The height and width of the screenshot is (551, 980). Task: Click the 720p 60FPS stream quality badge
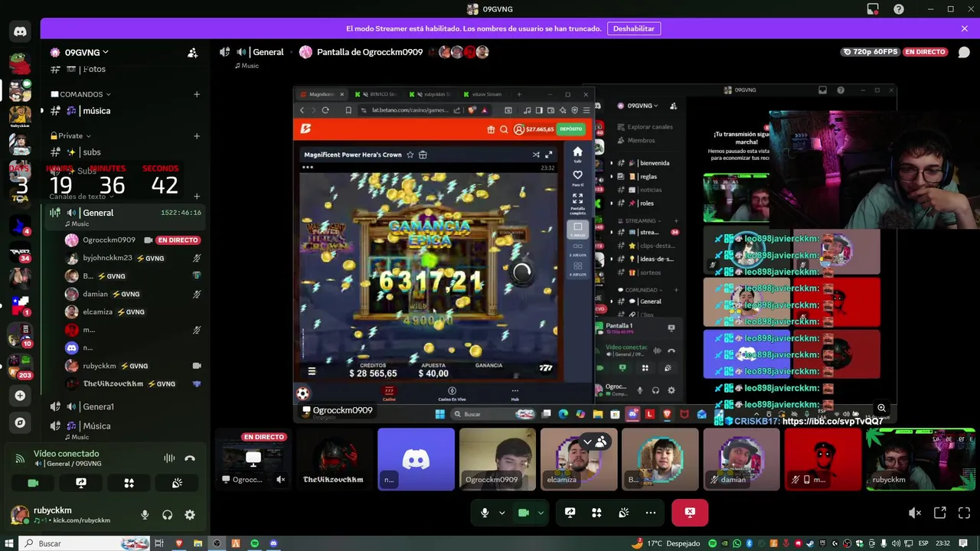click(x=870, y=52)
